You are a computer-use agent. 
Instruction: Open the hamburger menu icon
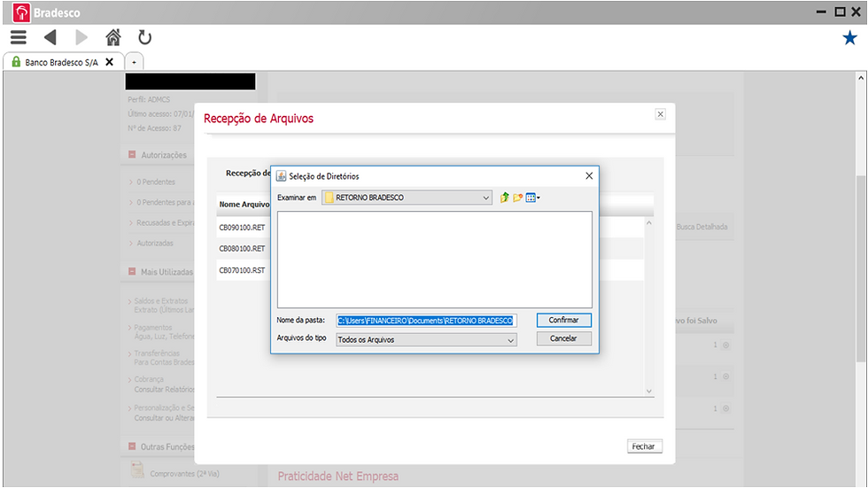(x=19, y=37)
